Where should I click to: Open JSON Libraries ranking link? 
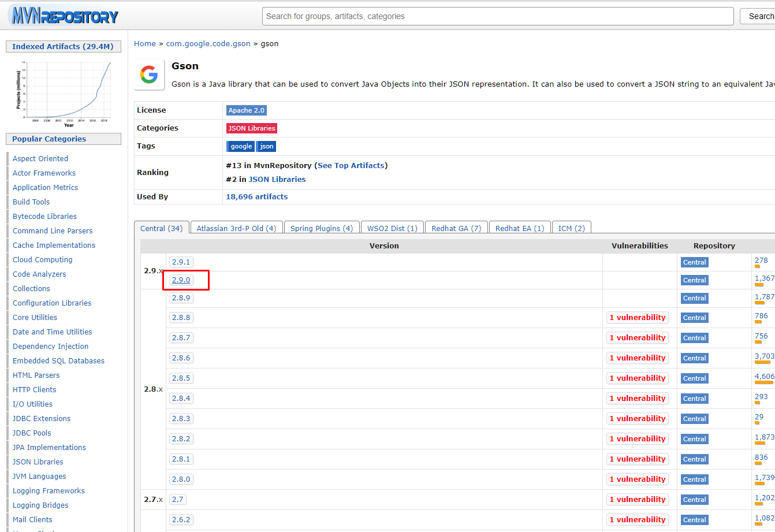pos(277,179)
